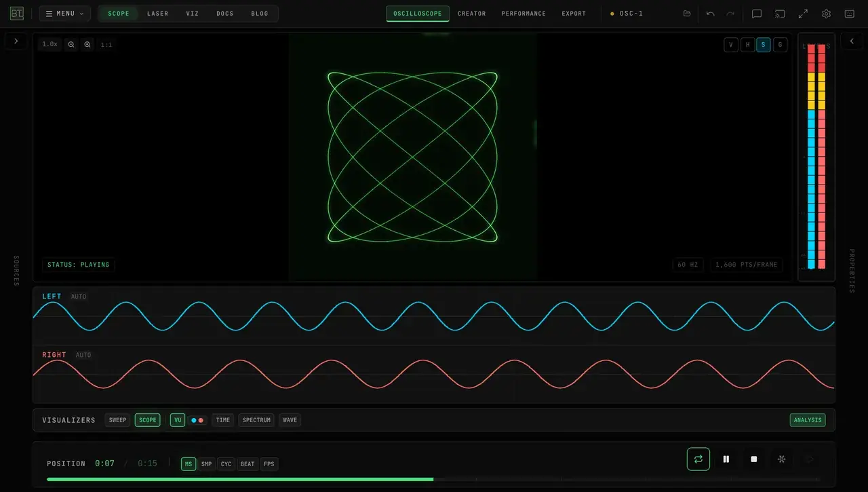
Task: Open settings gear icon
Action: pos(826,14)
